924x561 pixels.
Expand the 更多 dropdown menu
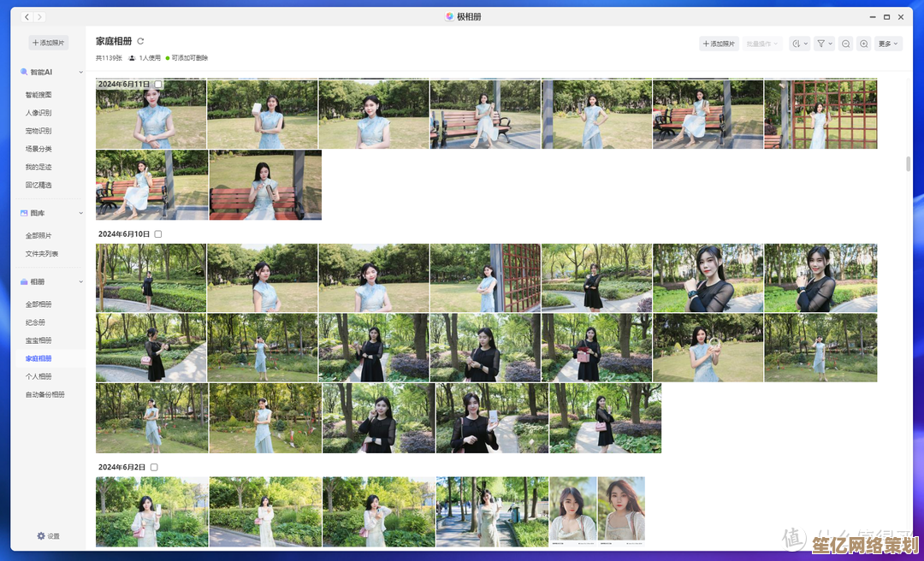click(x=888, y=44)
